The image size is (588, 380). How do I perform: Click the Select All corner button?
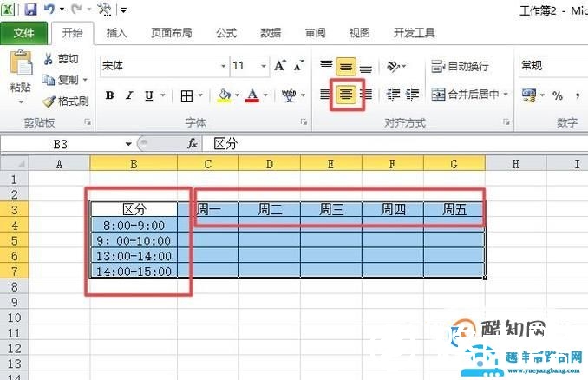pos(14,164)
